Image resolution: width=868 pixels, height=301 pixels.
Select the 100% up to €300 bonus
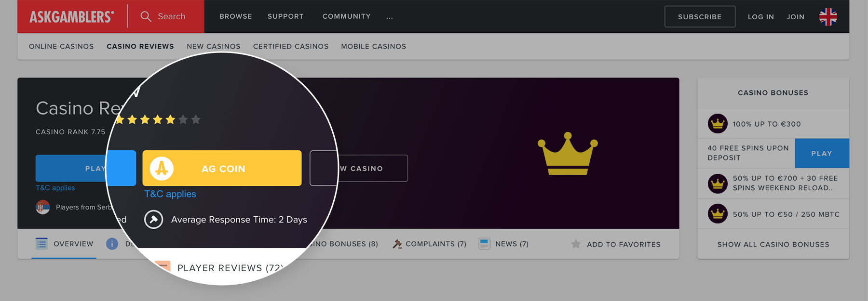(773, 124)
